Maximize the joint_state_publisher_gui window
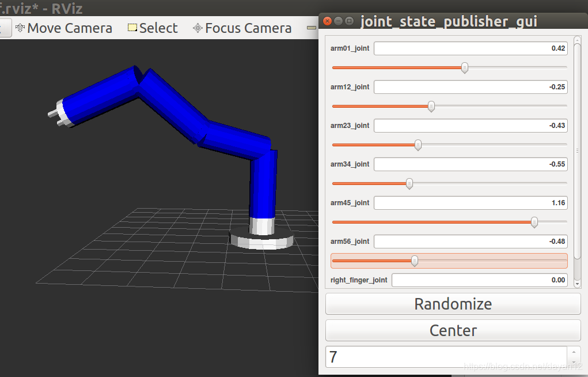The image size is (588, 377). [349, 21]
